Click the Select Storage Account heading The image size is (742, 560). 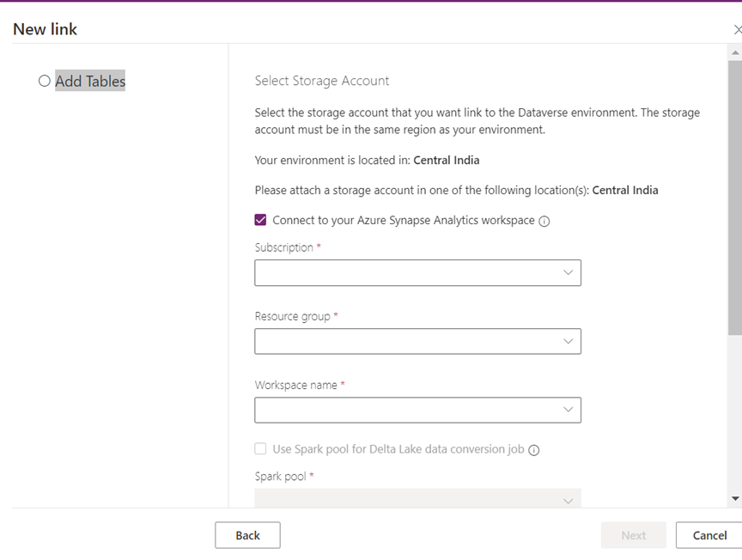click(322, 81)
